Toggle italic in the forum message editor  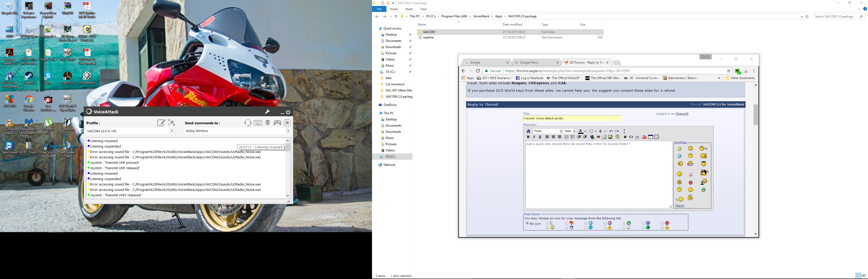click(534, 137)
